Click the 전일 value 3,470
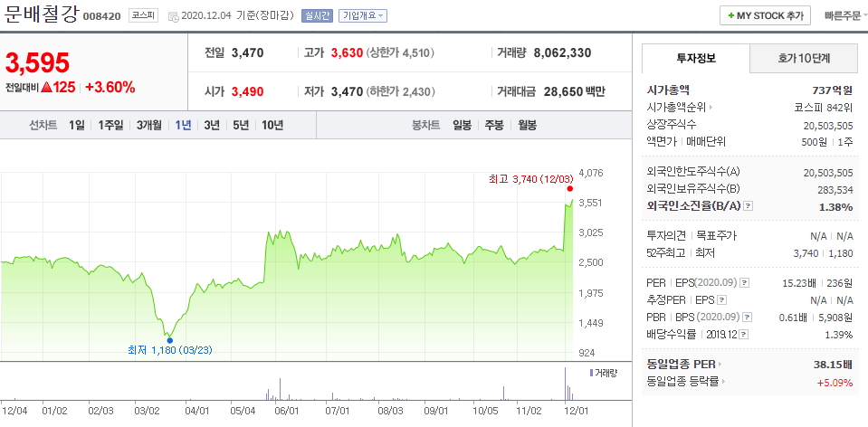 tap(247, 53)
